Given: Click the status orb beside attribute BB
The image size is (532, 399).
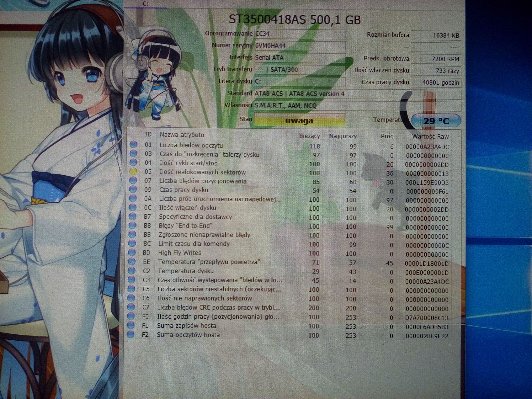Looking at the screenshot, I should tap(132, 234).
